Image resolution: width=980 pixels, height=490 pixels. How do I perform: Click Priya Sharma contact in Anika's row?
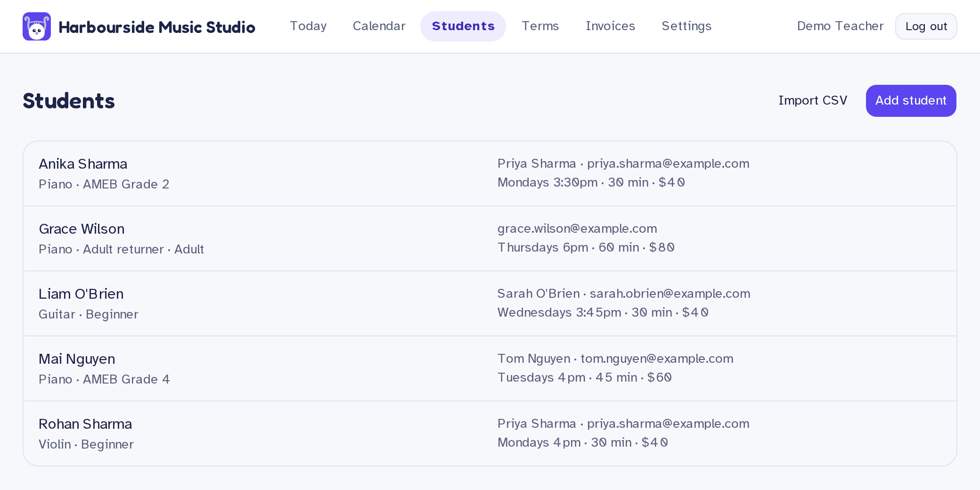point(623,163)
